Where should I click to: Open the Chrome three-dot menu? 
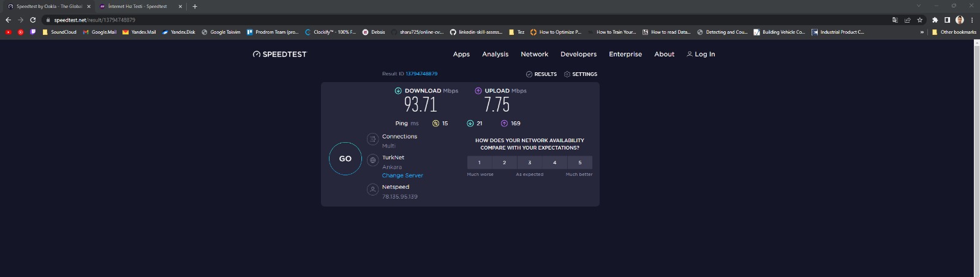[x=972, y=20]
